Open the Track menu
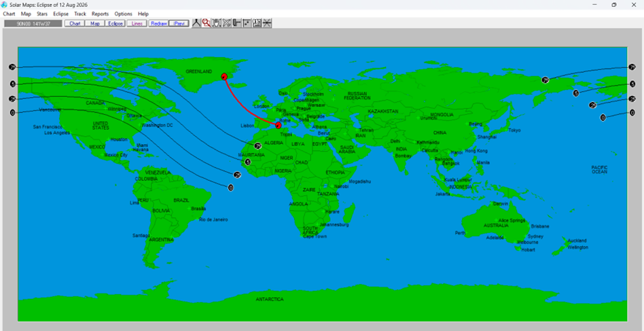 [80, 14]
